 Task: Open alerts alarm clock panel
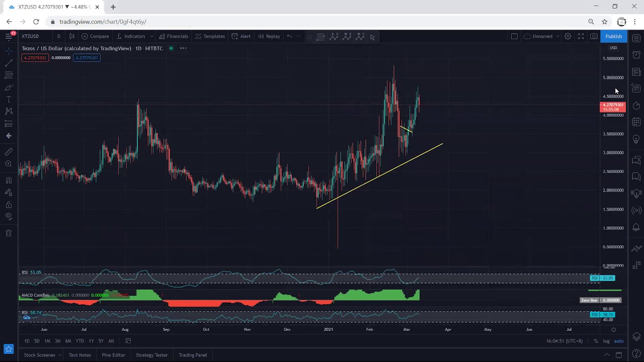[636, 54]
